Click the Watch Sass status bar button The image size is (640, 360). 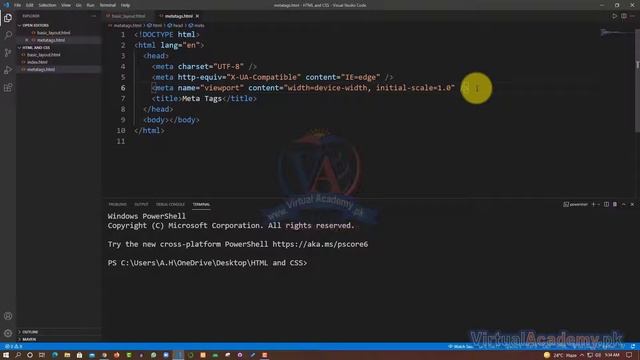(460, 347)
